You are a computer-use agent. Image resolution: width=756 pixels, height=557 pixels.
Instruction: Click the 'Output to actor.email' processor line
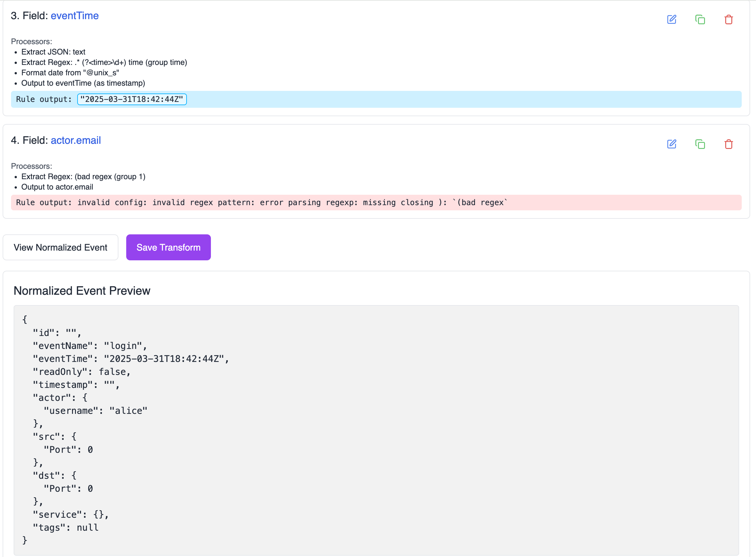pos(57,187)
